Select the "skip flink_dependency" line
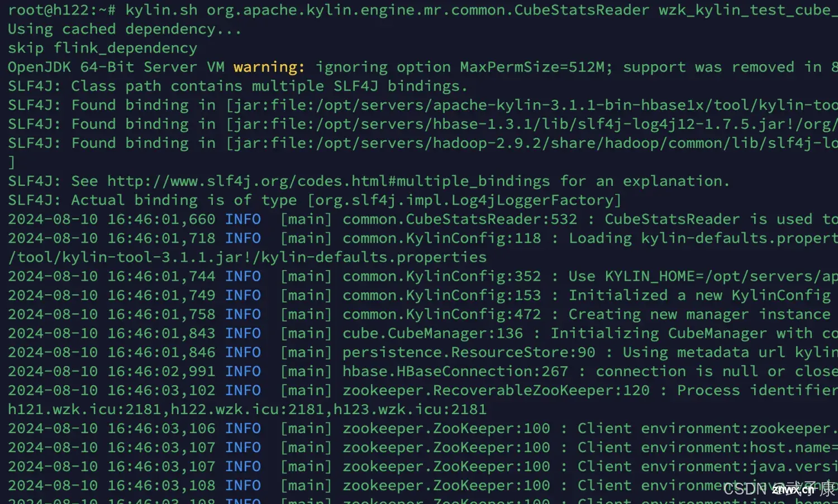 click(102, 48)
